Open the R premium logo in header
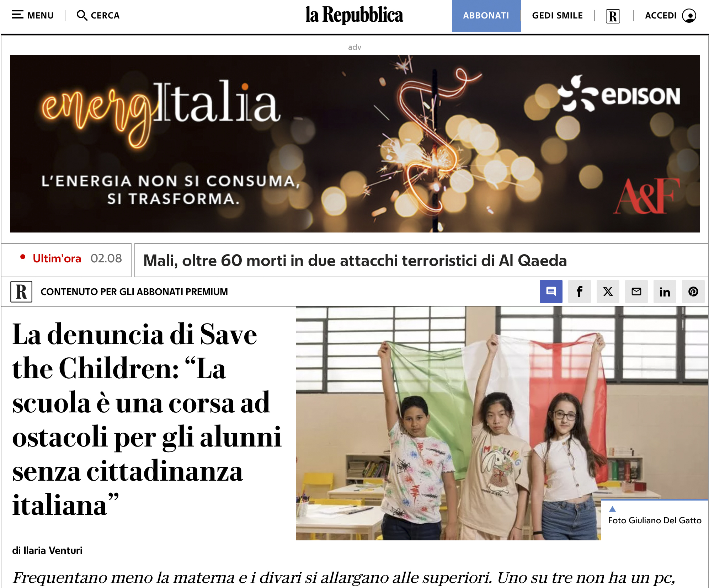The image size is (709, 588). pos(613,16)
